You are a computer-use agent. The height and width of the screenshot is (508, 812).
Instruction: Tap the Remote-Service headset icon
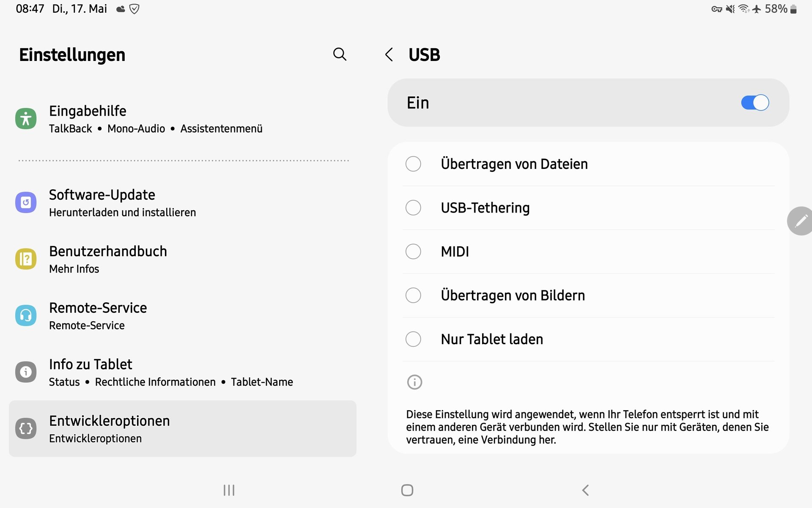(26, 315)
